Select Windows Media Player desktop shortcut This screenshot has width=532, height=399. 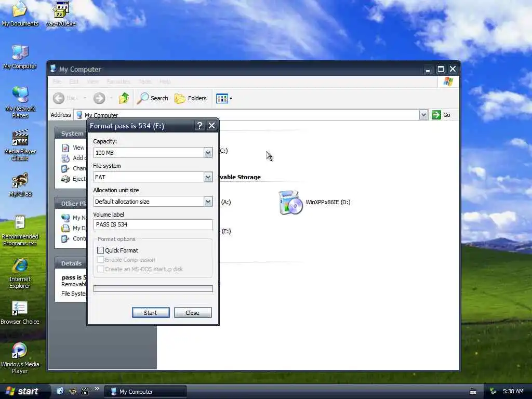[x=20, y=358]
